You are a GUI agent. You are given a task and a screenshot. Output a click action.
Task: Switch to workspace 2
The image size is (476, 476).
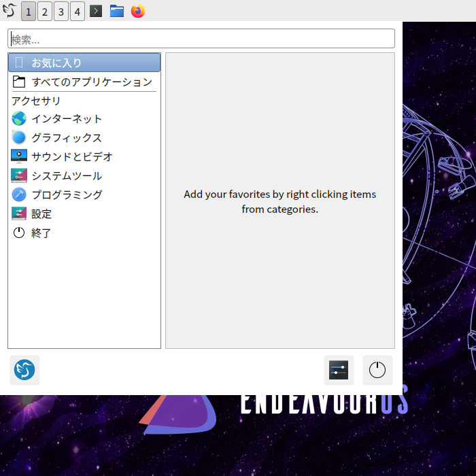pos(45,12)
